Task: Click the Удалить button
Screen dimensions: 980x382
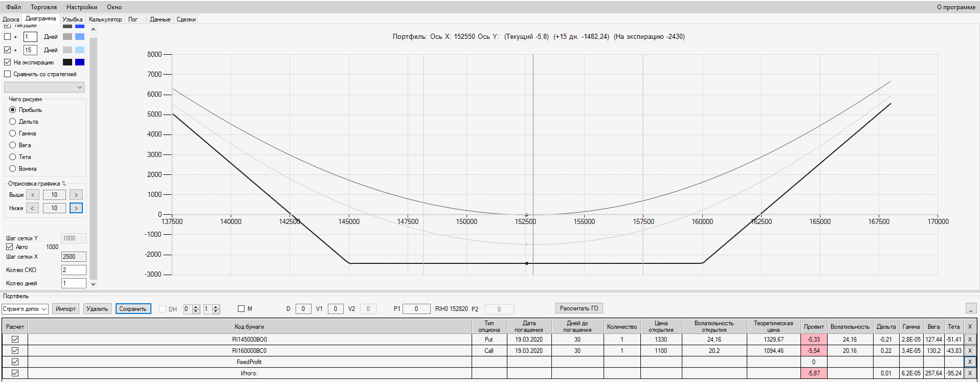Action: 97,309
